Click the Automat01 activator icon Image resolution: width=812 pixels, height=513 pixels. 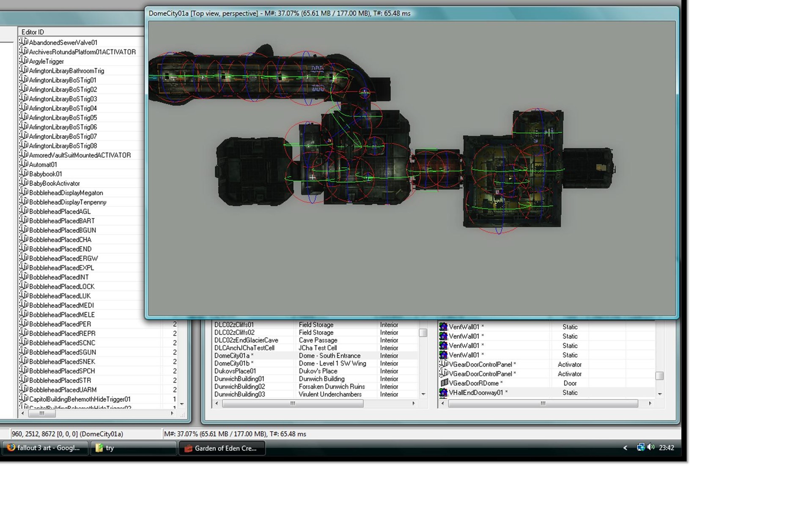click(24, 164)
